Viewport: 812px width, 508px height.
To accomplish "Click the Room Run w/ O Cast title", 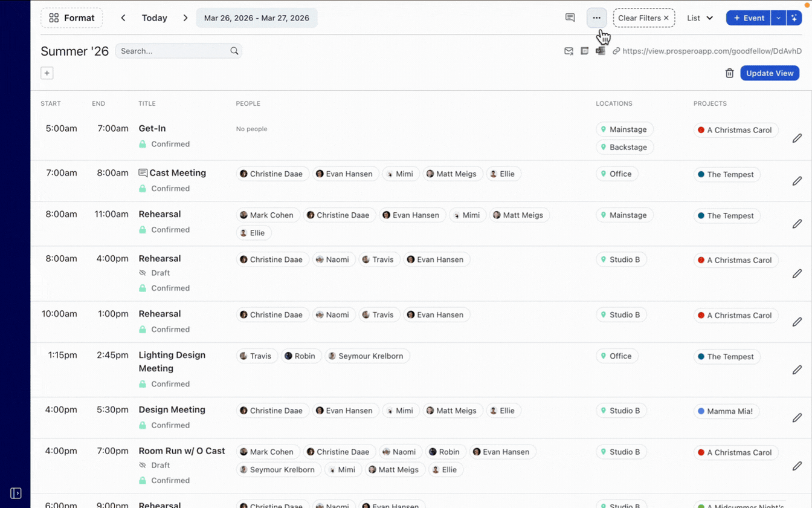I will click(x=181, y=451).
